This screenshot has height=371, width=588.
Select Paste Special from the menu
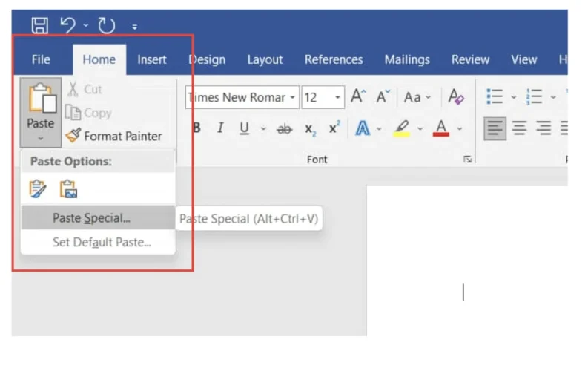(91, 218)
